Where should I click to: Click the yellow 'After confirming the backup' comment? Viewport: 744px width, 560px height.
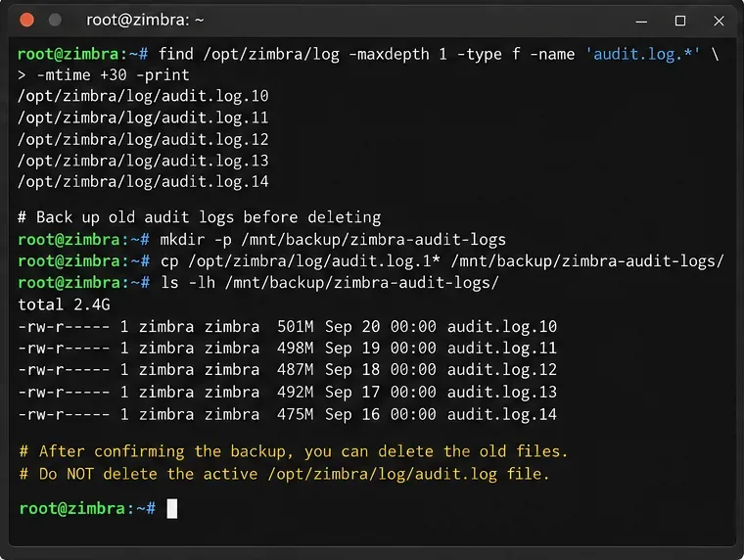[294, 451]
